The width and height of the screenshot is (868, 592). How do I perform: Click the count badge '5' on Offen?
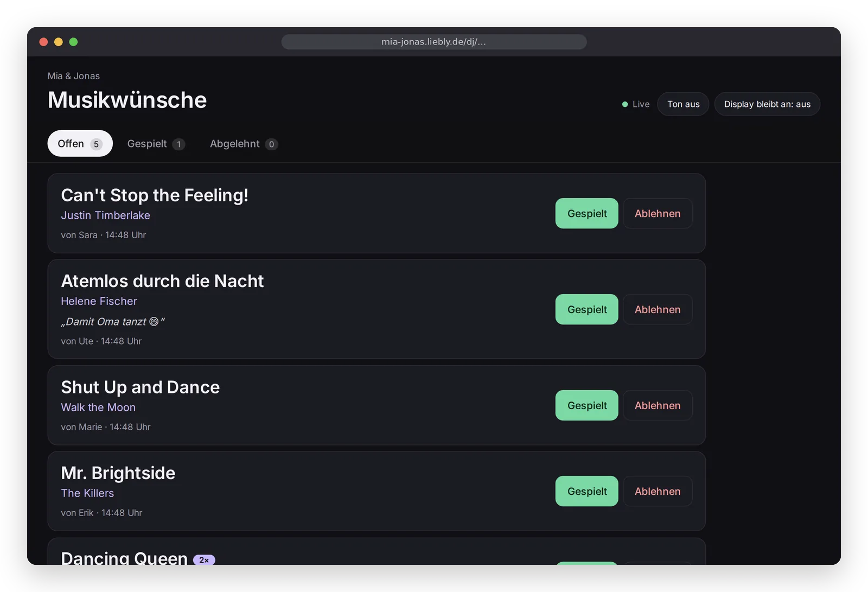pyautogui.click(x=96, y=144)
